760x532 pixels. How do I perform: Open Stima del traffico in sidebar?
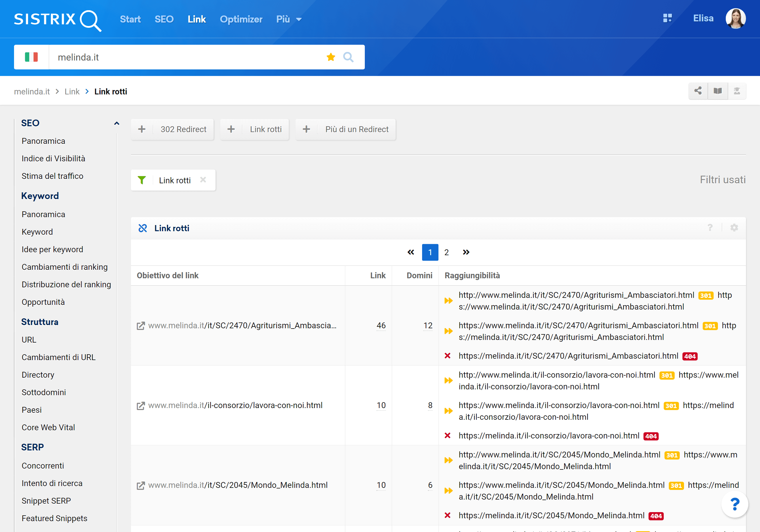click(52, 176)
